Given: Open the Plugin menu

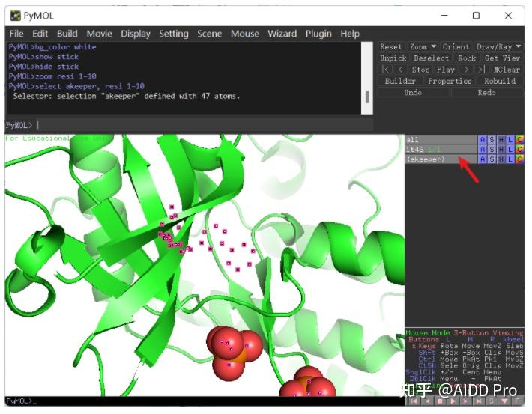Looking at the screenshot, I should (x=318, y=34).
